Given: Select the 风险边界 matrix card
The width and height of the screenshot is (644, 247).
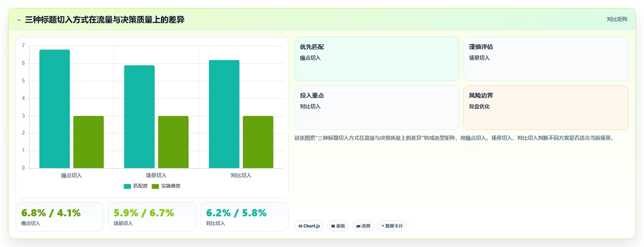Looking at the screenshot, I should [546, 108].
